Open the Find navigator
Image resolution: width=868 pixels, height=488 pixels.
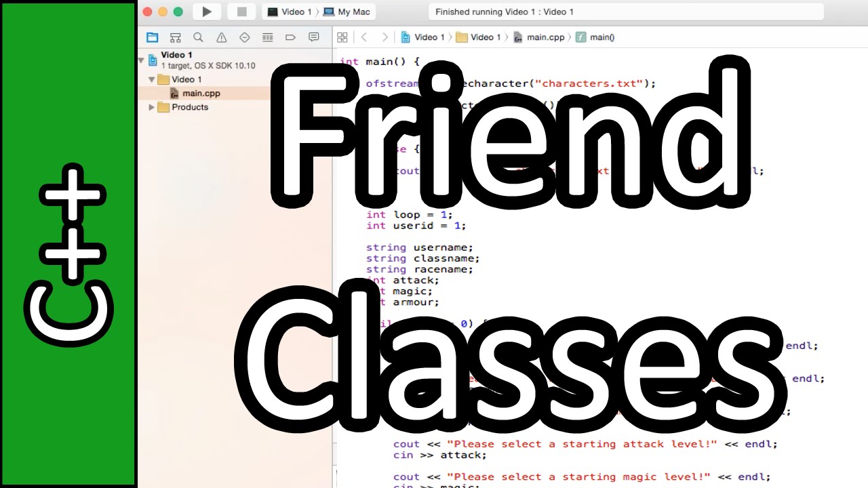click(x=198, y=37)
